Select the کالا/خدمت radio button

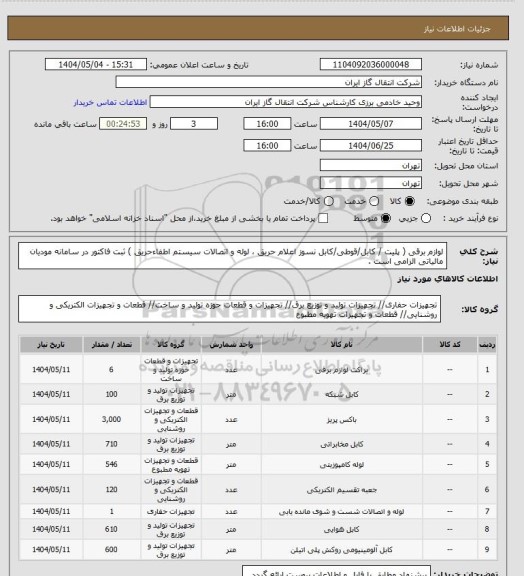click(x=329, y=201)
